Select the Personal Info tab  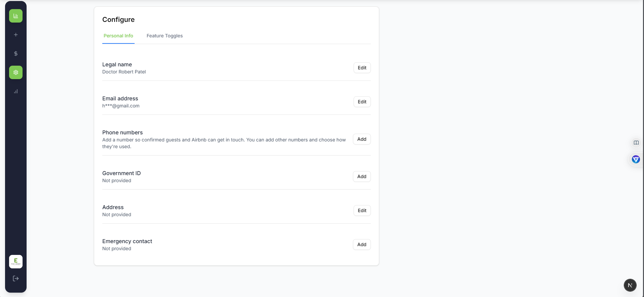(x=118, y=36)
